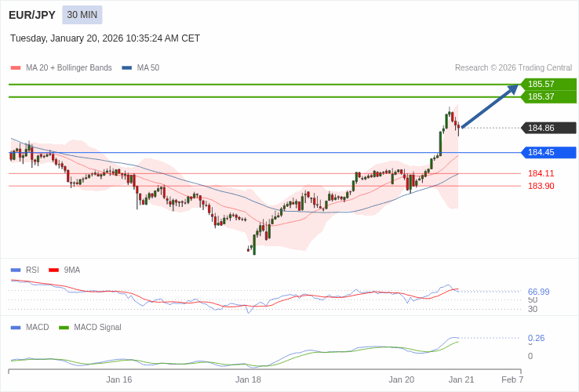Click the EUR/JPY pair title

click(32, 15)
